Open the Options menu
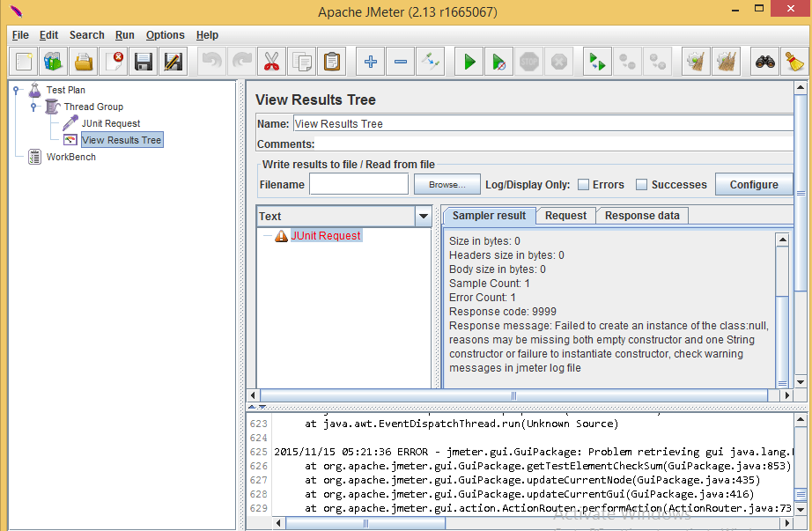812x531 pixels. tap(165, 35)
